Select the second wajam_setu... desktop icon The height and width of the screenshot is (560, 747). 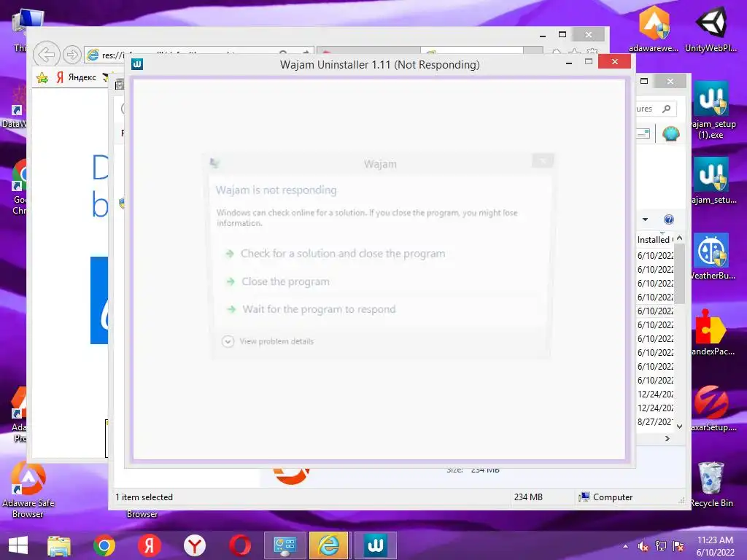coord(713,182)
